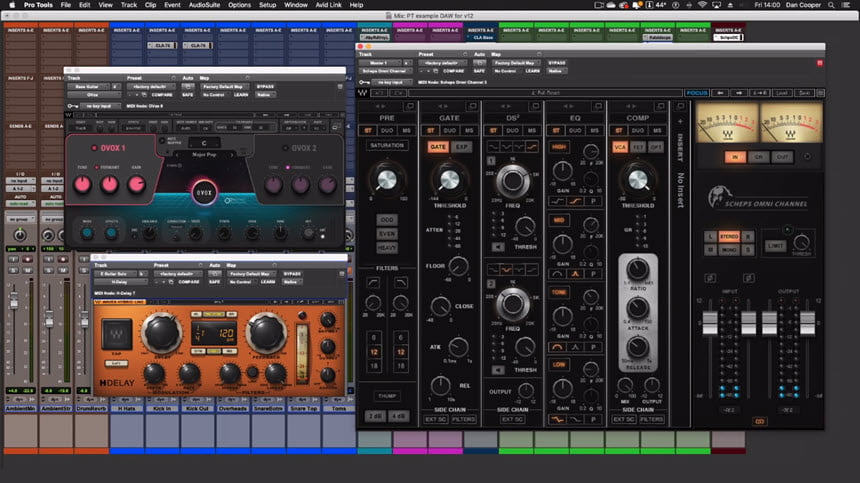
Task: Open the Track selector dropdown in Omni Channel window
Action: [381, 63]
